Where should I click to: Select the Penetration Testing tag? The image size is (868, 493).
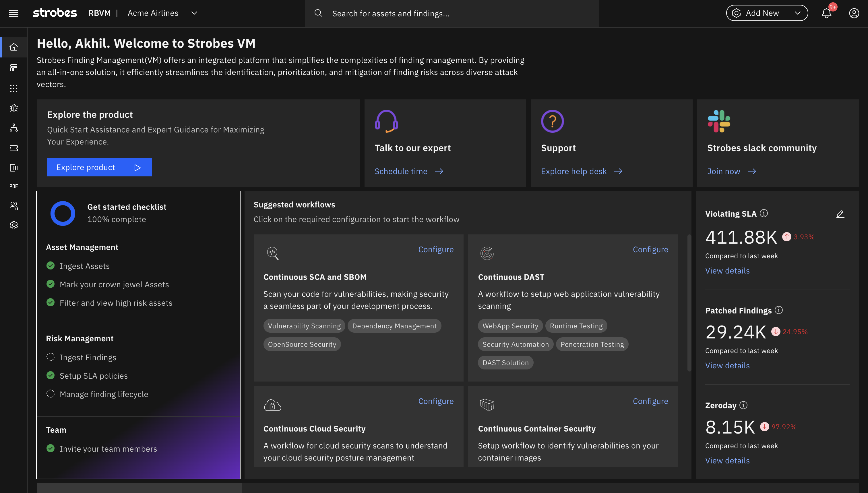click(x=592, y=344)
